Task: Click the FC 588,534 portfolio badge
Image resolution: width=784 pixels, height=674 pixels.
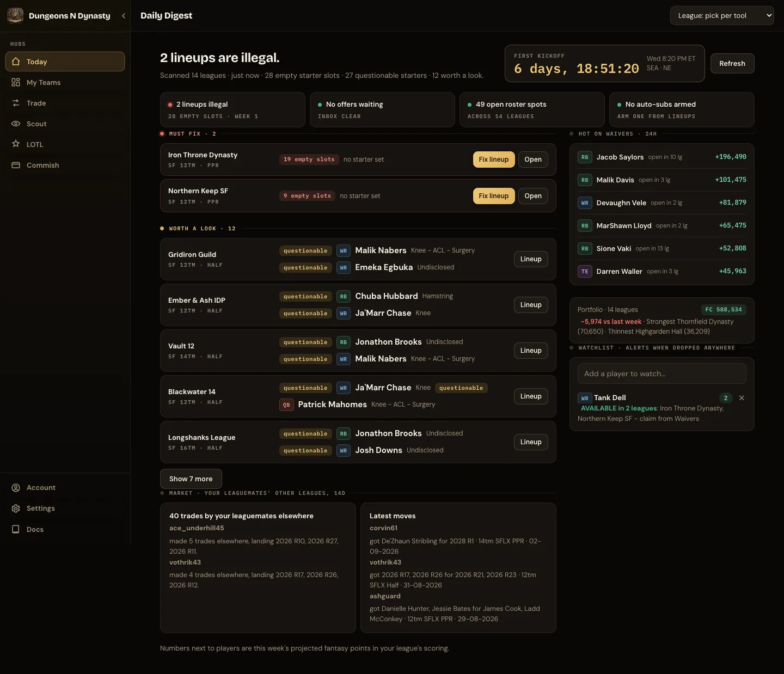Action: tap(724, 310)
